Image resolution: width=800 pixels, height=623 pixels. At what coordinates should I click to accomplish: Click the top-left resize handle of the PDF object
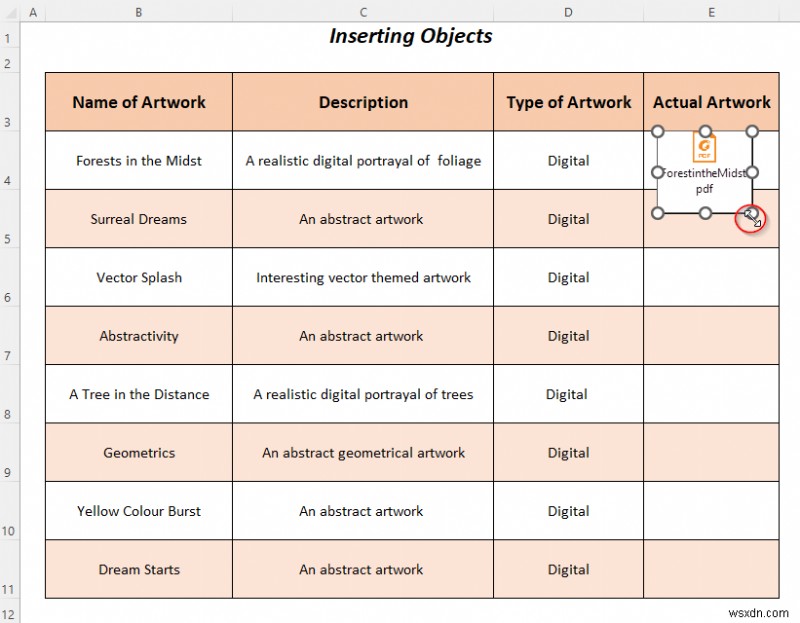coord(658,132)
